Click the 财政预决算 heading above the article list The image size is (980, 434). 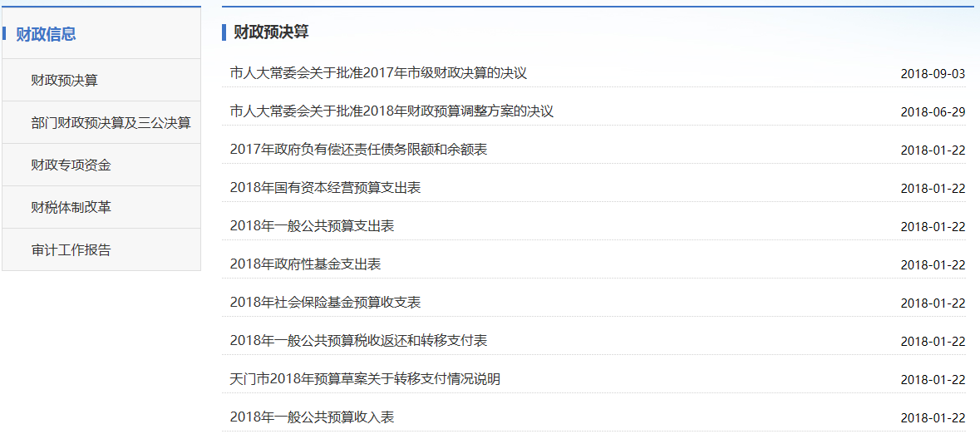[x=271, y=32]
